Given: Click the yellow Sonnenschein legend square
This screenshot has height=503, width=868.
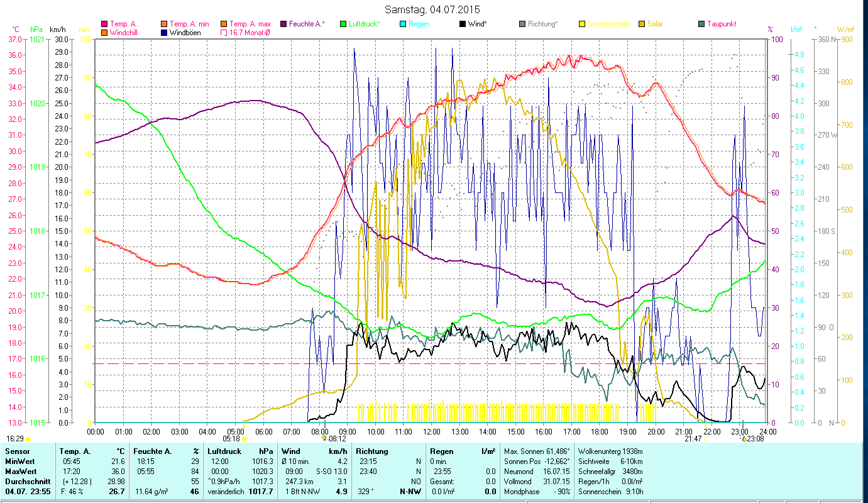Looking at the screenshot, I should pos(582,24).
